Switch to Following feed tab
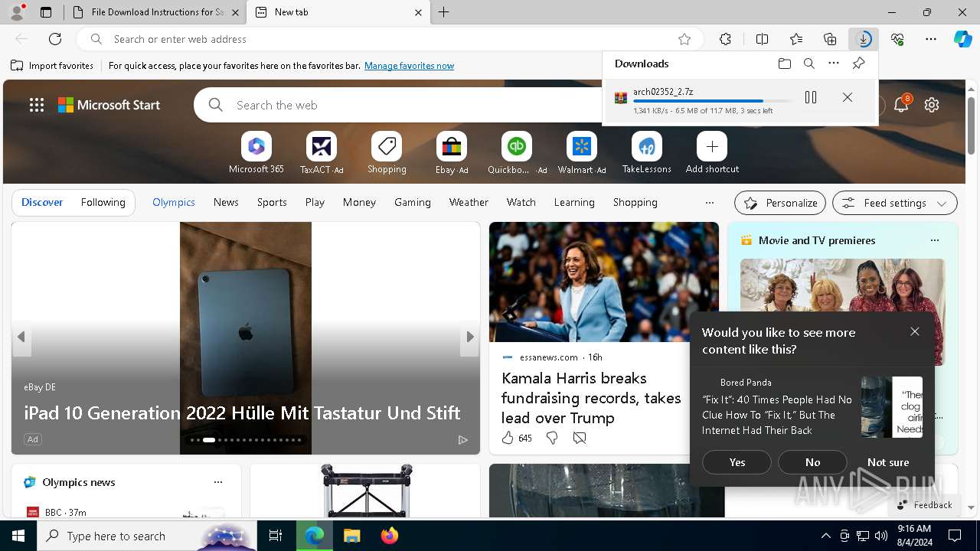980x551 pixels. point(103,202)
